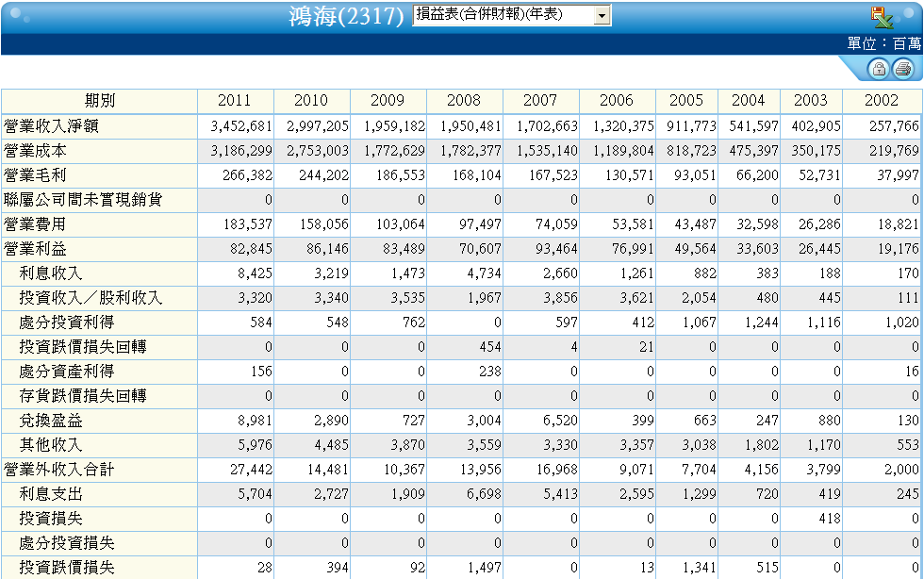The width and height of the screenshot is (924, 579).
Task: Click the 營業成本 row label
Action: click(36, 151)
